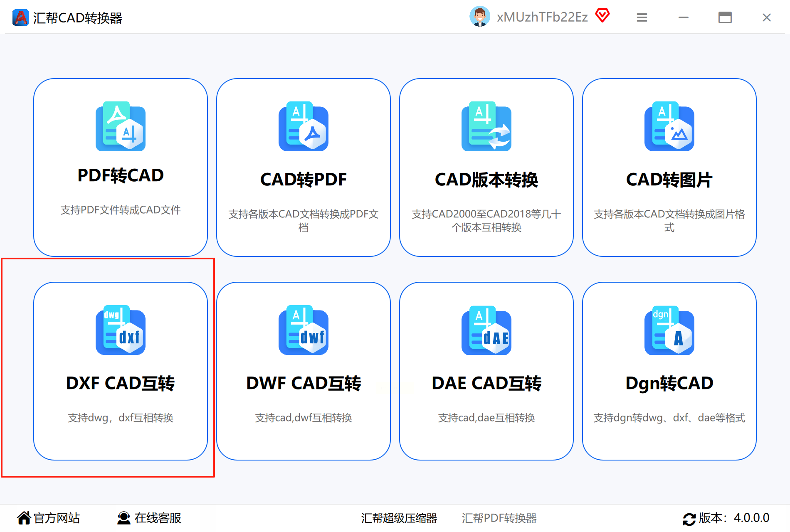Select the CAD转PDF tool icon

click(x=304, y=126)
